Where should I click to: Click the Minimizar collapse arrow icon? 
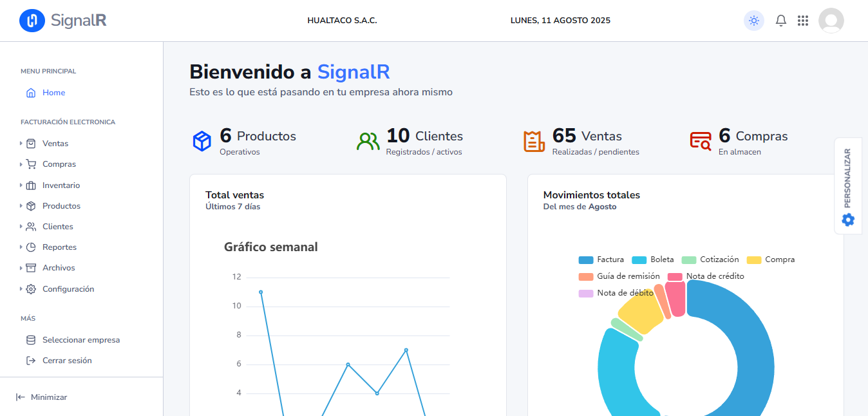point(21,397)
